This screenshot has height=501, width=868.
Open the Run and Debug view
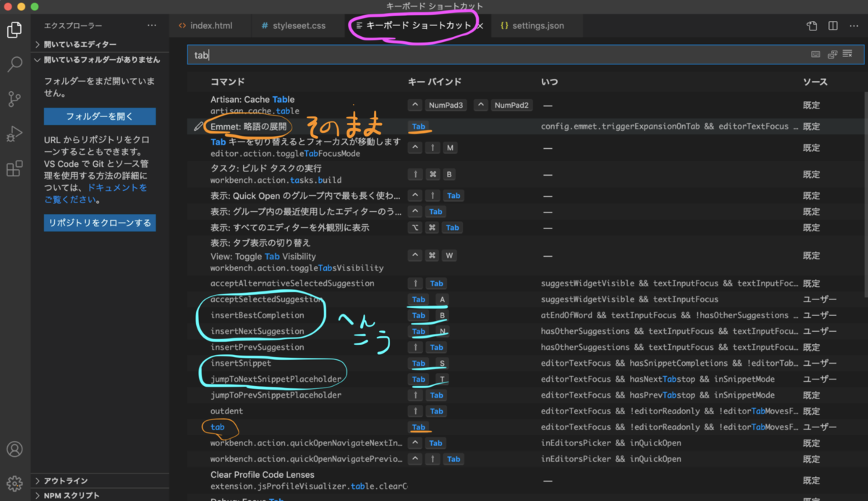point(14,134)
